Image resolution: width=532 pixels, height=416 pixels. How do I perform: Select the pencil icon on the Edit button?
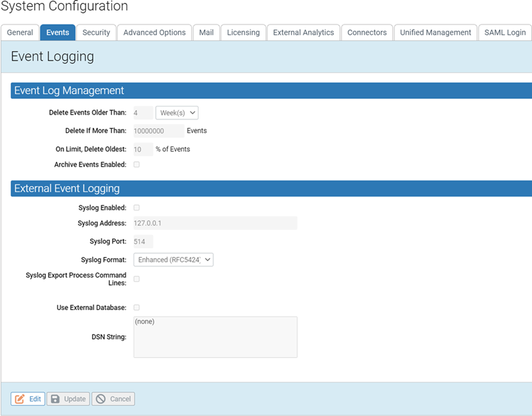pyautogui.click(x=20, y=398)
